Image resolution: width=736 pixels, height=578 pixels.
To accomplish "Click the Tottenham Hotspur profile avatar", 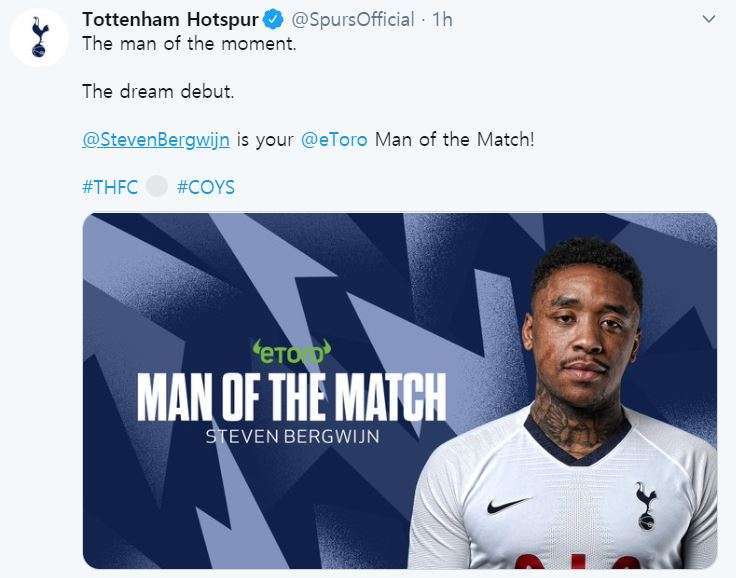I will coord(39,37).
